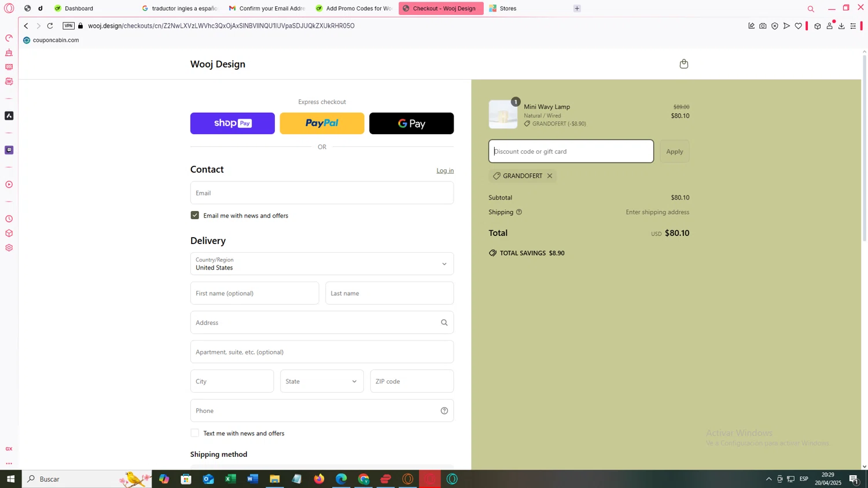868x488 pixels.
Task: Click the phone field help icon
Action: (444, 411)
